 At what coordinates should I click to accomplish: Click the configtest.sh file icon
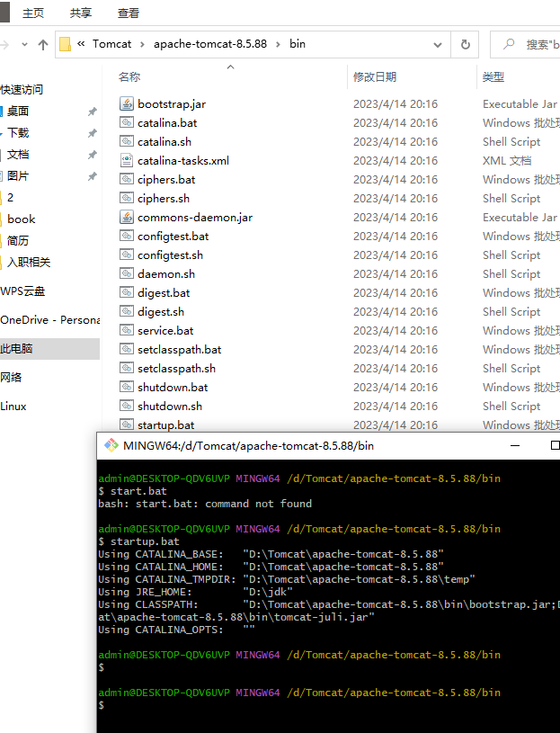127,255
